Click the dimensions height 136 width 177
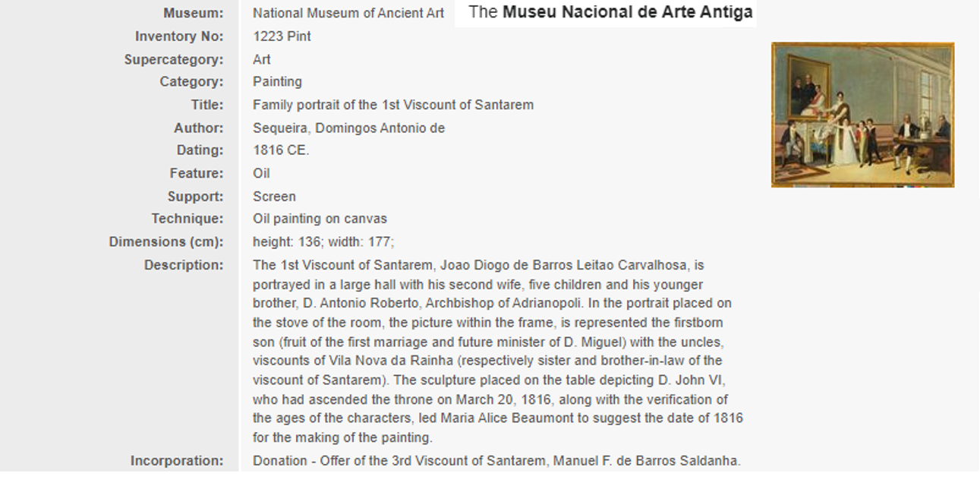980x483 pixels. pyautogui.click(x=323, y=242)
